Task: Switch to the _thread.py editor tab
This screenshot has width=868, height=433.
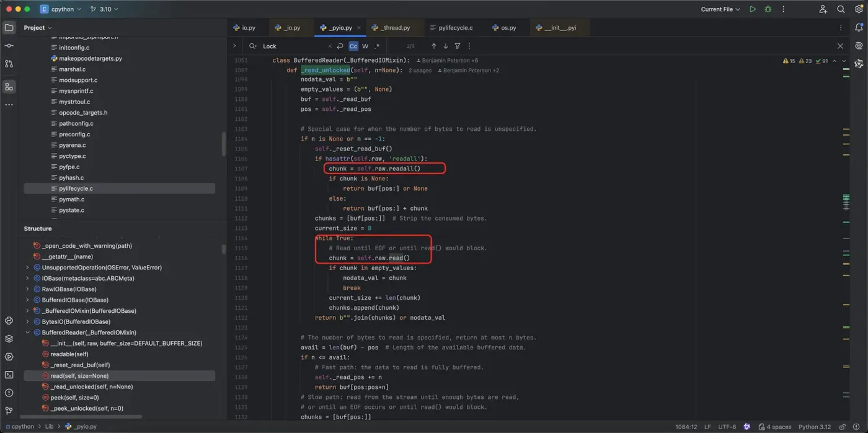Action: point(391,28)
